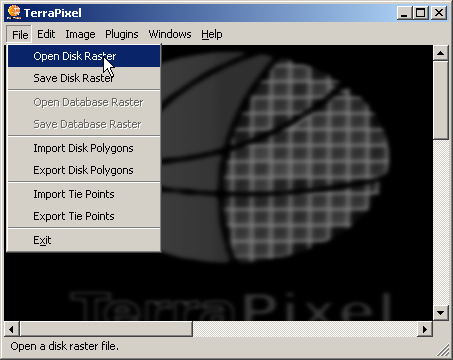The image size is (453, 360).
Task: Select Import Disk Polygons
Action: (x=84, y=148)
